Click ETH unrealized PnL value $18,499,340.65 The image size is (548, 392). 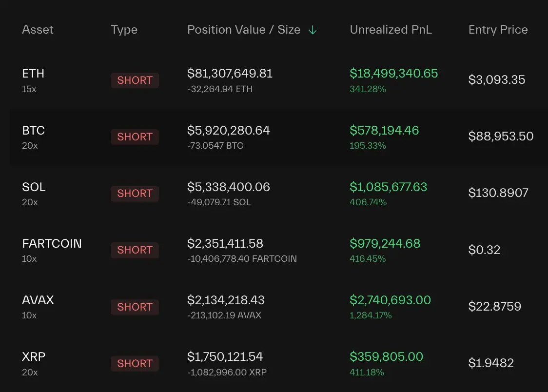click(x=393, y=74)
